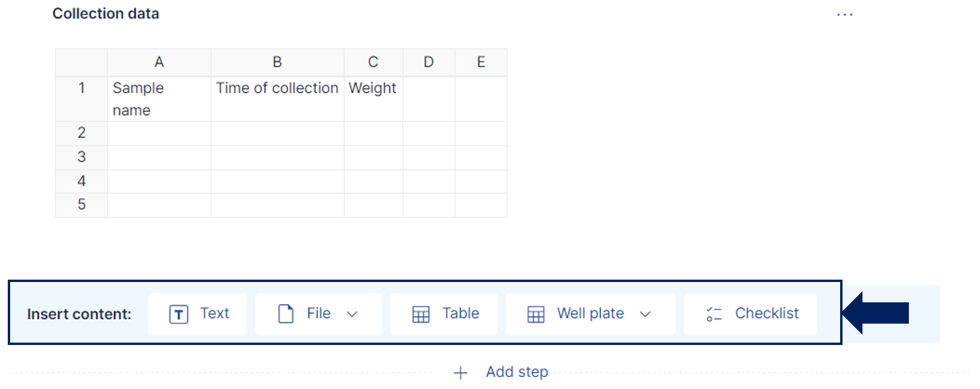This screenshot has width=980, height=389.
Task: Click the Table grid icon
Action: coord(421,314)
